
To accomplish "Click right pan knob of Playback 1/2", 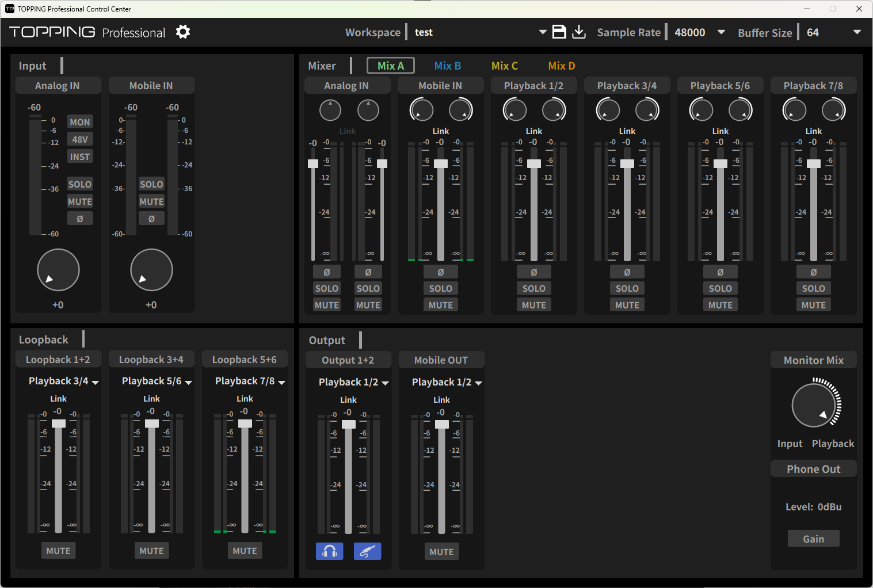I will point(554,110).
